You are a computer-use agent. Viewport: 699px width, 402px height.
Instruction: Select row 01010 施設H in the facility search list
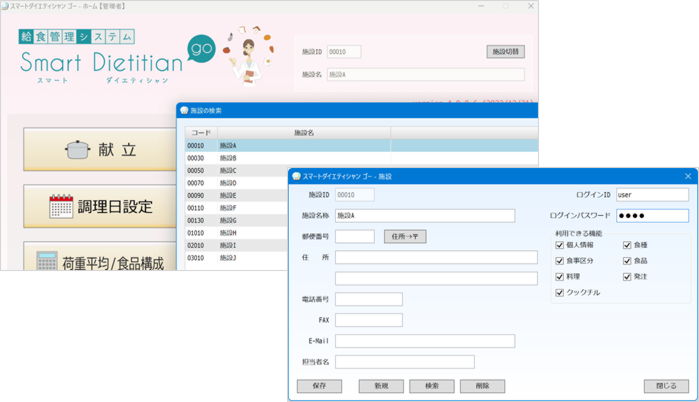pos(237,233)
